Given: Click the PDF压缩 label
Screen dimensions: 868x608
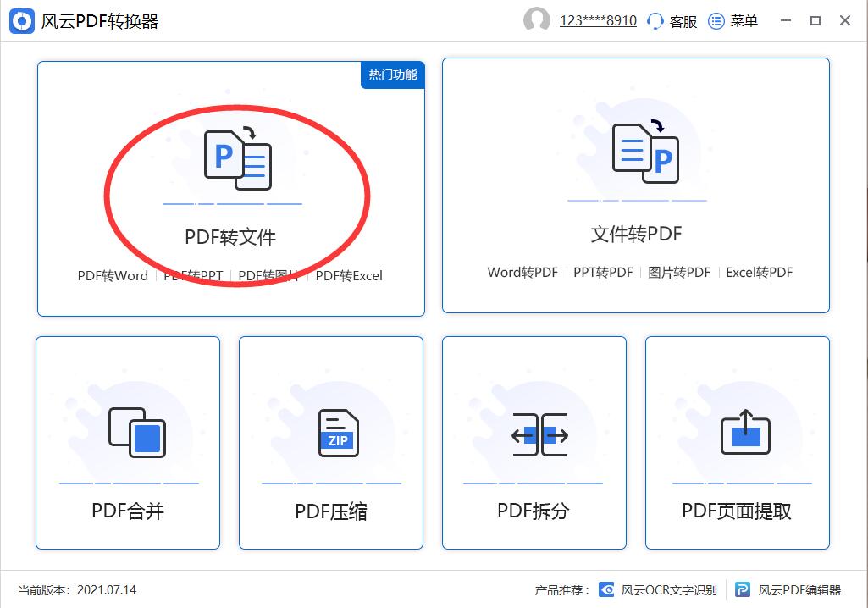Looking at the screenshot, I should [331, 511].
